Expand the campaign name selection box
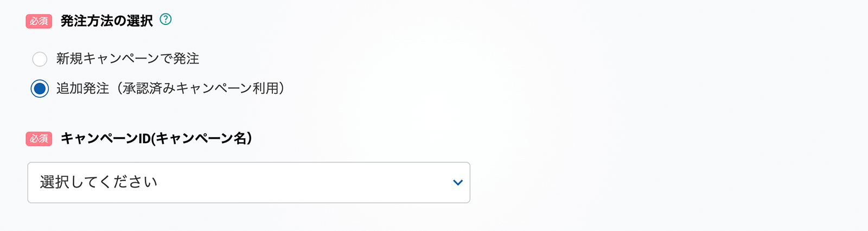This screenshot has width=868, height=231. point(248,183)
